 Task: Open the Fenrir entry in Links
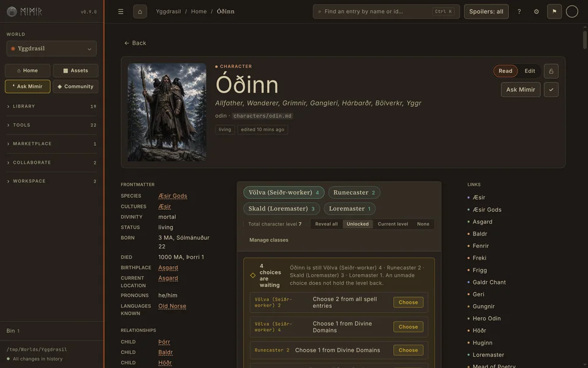coord(480,246)
